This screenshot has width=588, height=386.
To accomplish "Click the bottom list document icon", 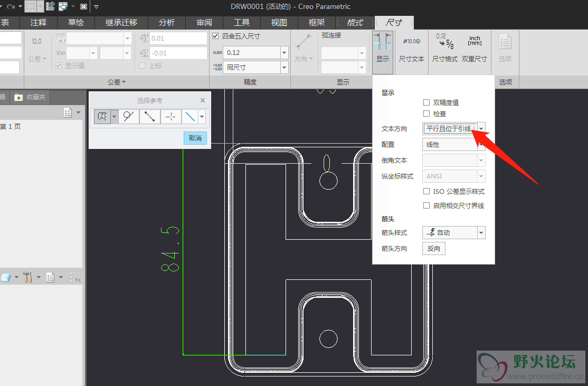I will click(50, 278).
